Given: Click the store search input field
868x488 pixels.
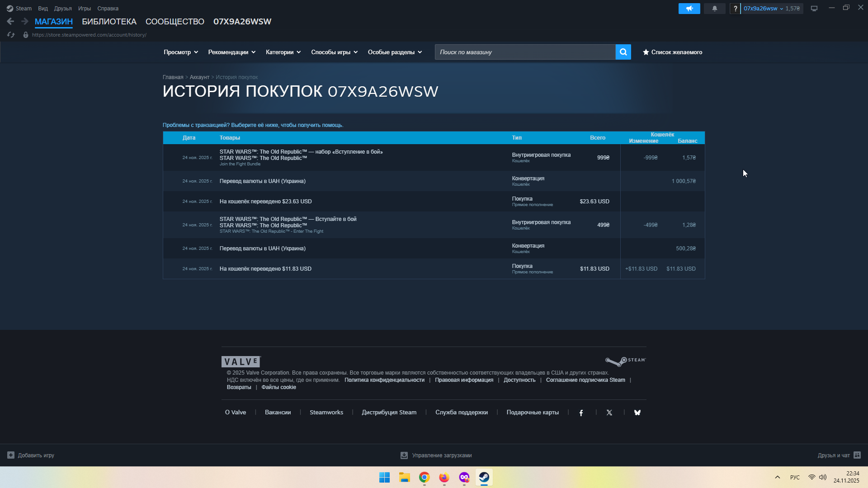Looking at the screenshot, I should point(524,52).
